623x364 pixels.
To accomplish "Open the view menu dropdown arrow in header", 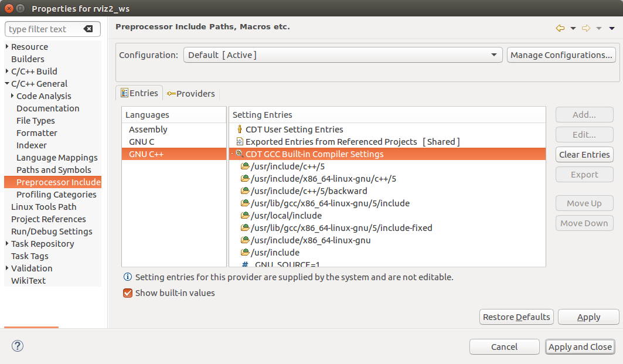I will coord(612,28).
